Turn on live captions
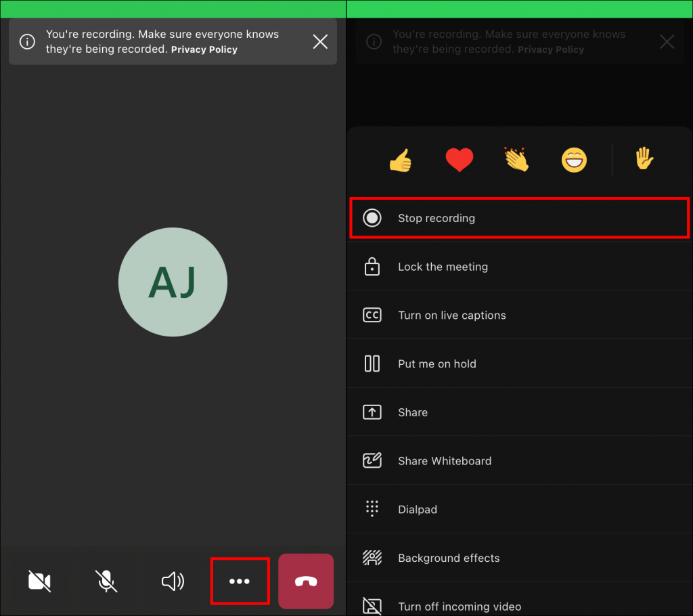The width and height of the screenshot is (693, 616). [451, 315]
